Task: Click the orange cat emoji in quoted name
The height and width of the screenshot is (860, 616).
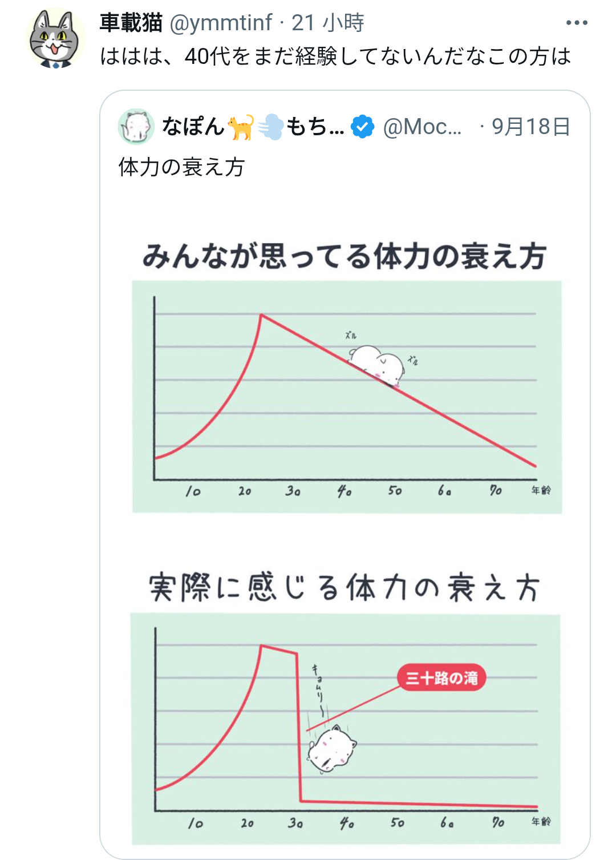Action: [x=241, y=127]
